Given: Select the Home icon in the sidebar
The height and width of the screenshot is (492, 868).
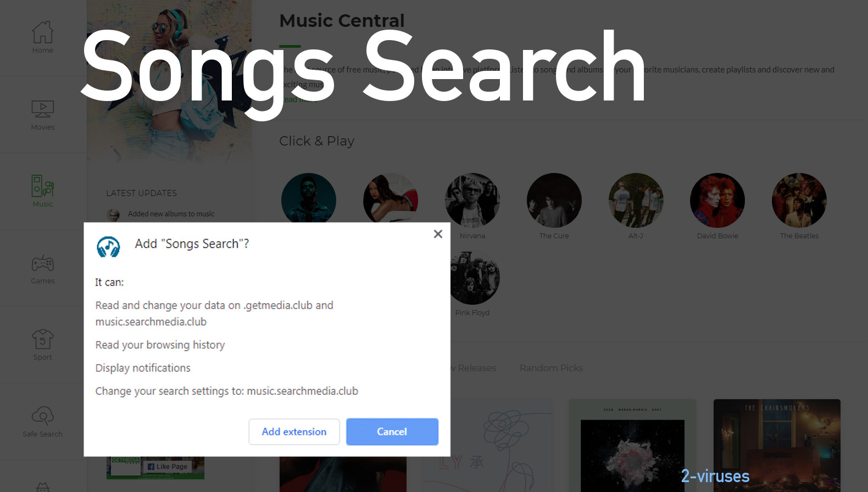Looking at the screenshot, I should (x=42, y=34).
